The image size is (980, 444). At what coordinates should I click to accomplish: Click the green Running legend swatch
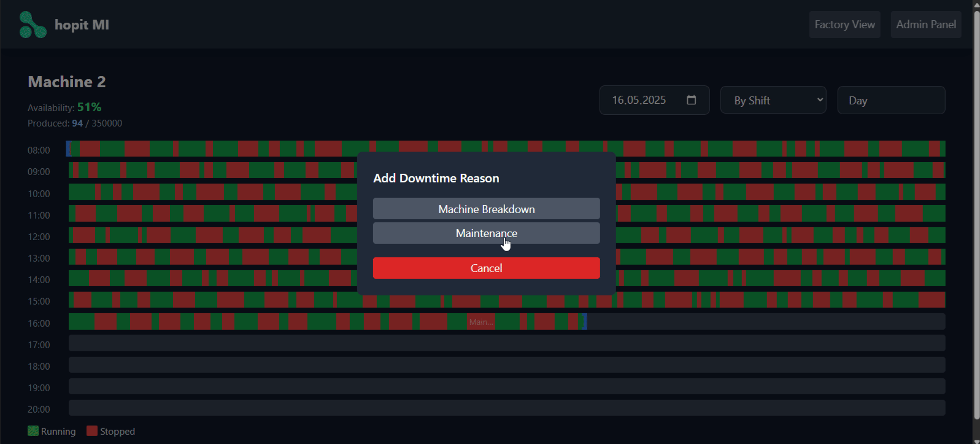pos(33,431)
